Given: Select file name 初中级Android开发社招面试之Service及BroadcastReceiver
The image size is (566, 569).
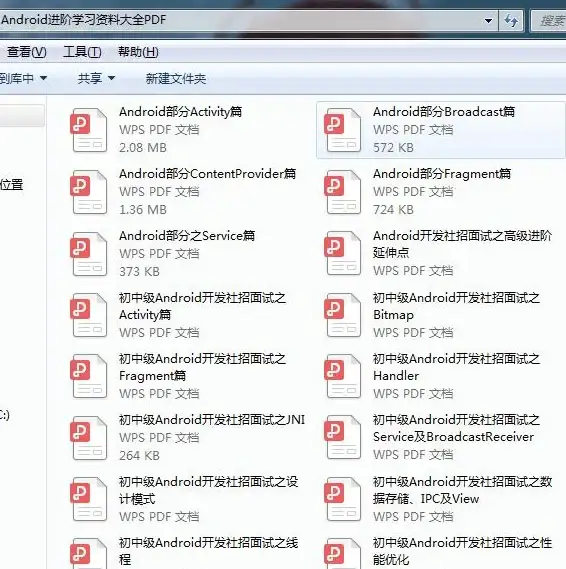Looking at the screenshot, I should tap(456, 428).
